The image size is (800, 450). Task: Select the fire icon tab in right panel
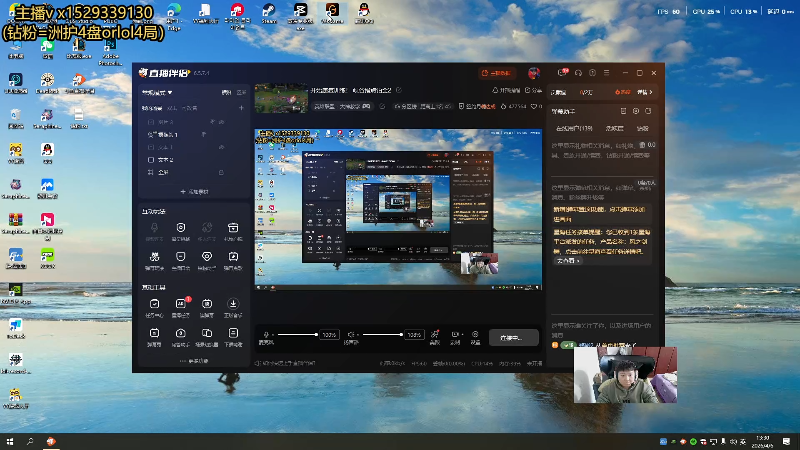pyautogui.click(x=622, y=92)
